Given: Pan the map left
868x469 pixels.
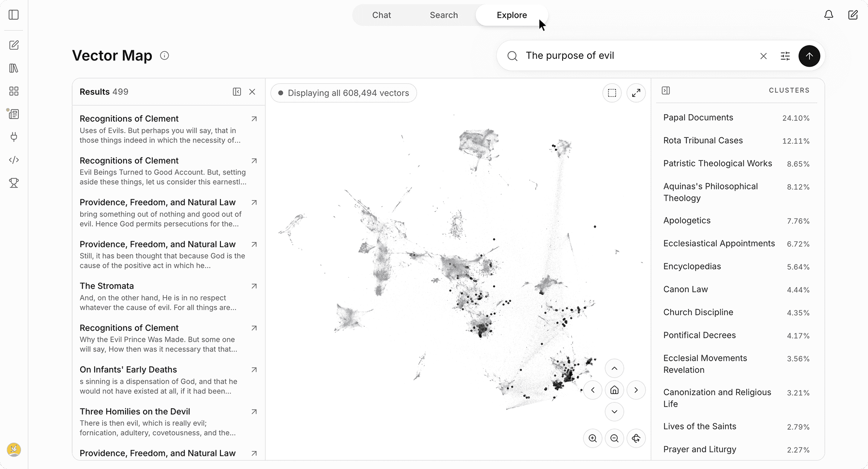Looking at the screenshot, I should click(x=593, y=390).
